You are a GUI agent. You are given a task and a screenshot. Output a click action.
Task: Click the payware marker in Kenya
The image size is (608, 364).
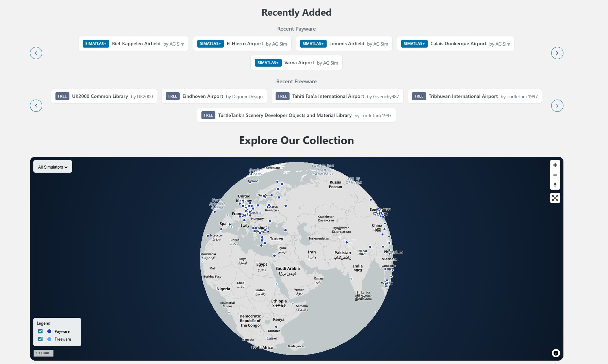pos(276,327)
